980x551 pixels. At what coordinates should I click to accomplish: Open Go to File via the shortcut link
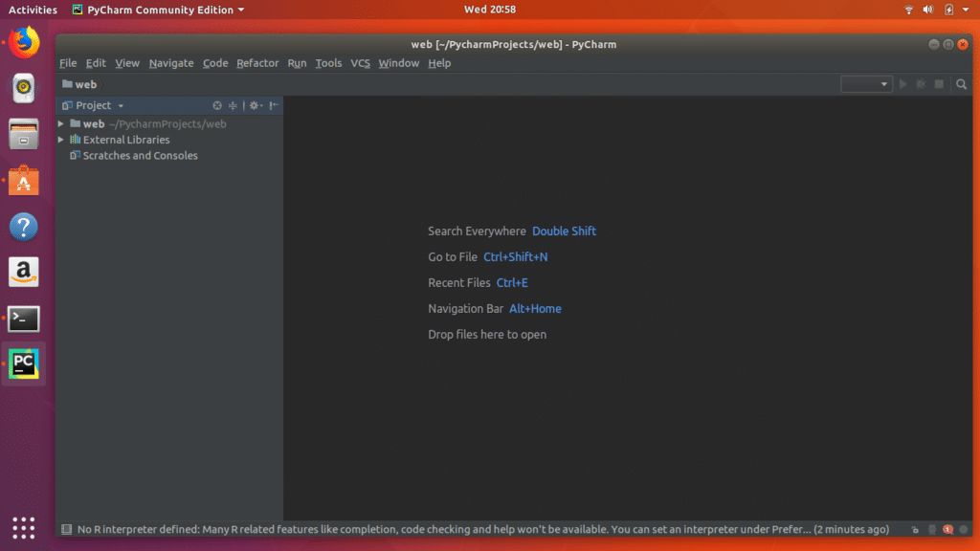point(516,256)
